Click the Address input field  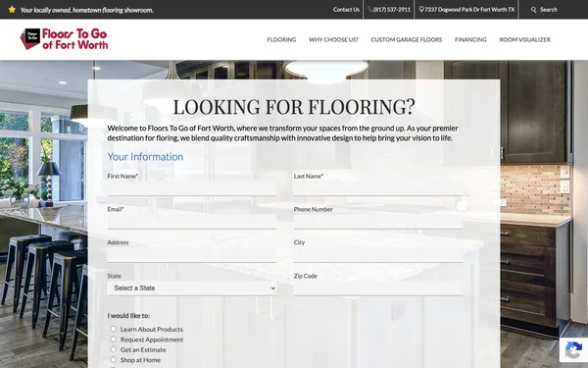click(192, 254)
